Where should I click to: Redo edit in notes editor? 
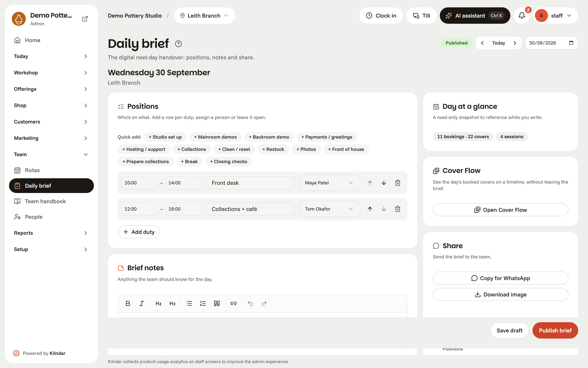pyautogui.click(x=264, y=303)
